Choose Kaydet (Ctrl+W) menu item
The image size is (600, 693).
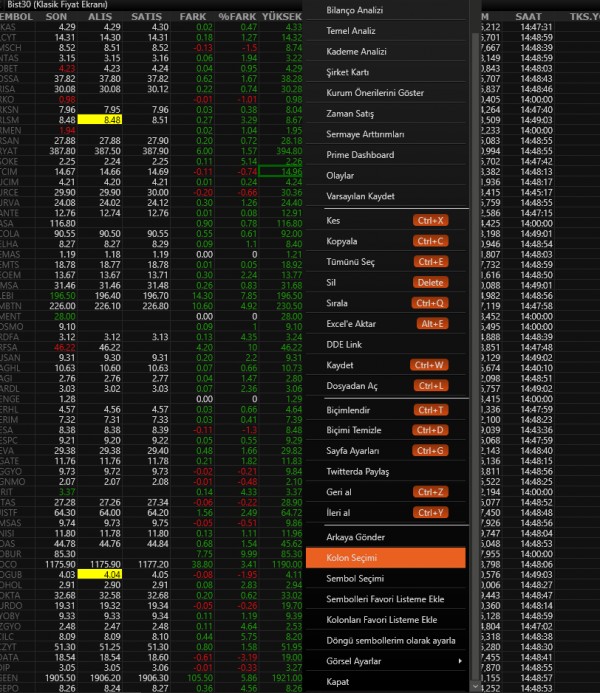click(x=385, y=365)
